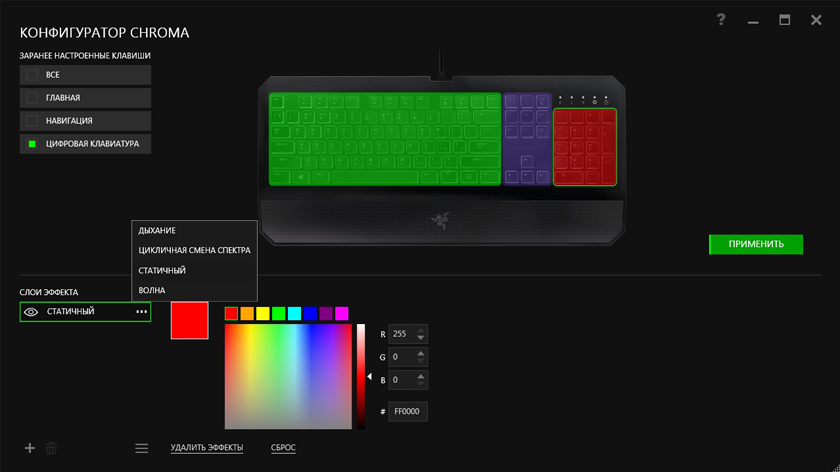Click inside the rainbow color spectrum field
The height and width of the screenshot is (472, 840).
[x=288, y=377]
